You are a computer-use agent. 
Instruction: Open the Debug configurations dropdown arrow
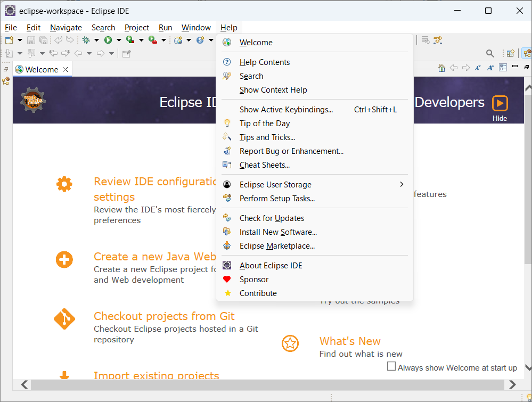(97, 40)
